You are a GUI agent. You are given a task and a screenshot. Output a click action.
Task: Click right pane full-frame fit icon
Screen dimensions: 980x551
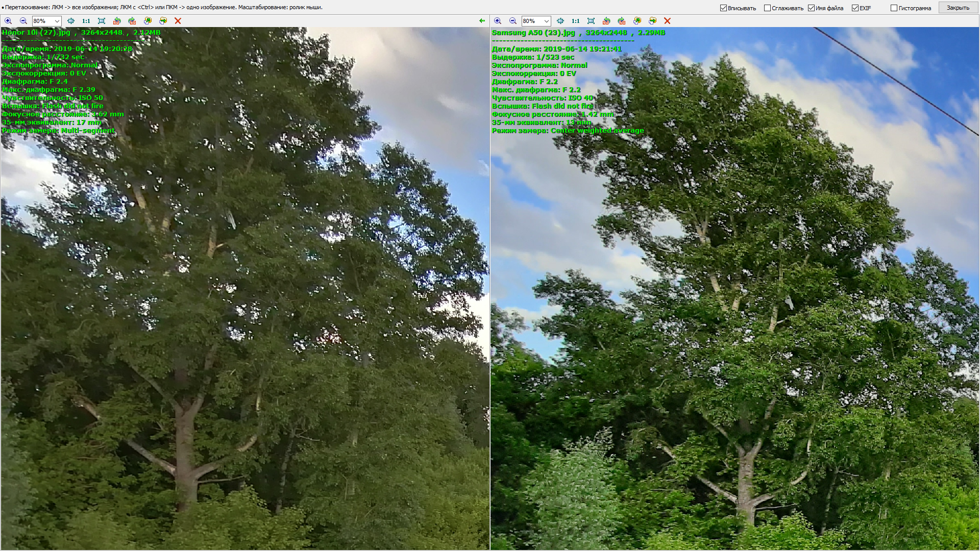coord(591,21)
